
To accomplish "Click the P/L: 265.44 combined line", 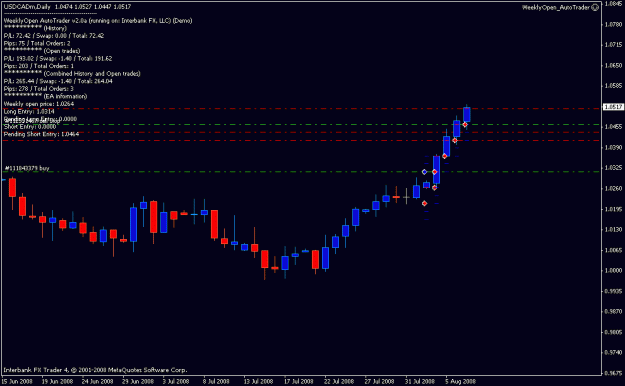I will pyautogui.click(x=58, y=81).
